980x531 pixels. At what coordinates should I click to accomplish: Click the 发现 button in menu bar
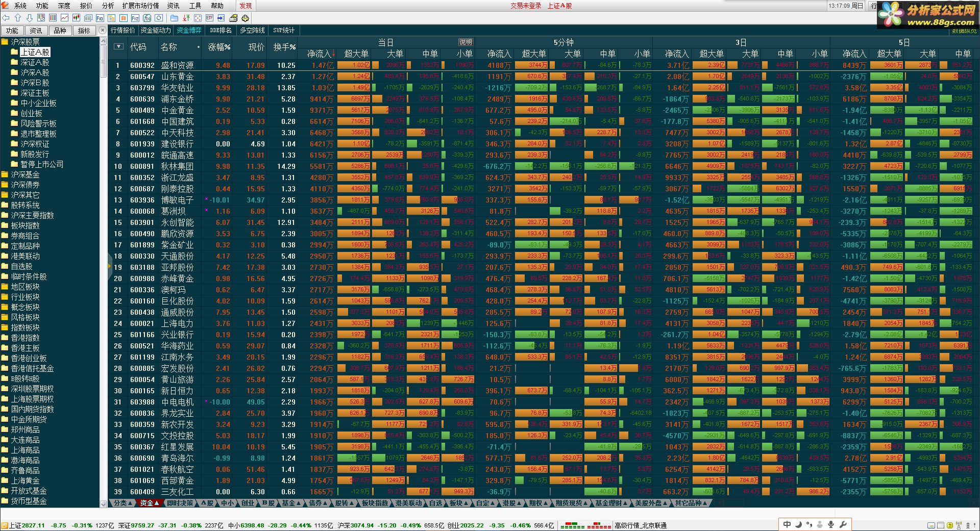pyautogui.click(x=246, y=6)
